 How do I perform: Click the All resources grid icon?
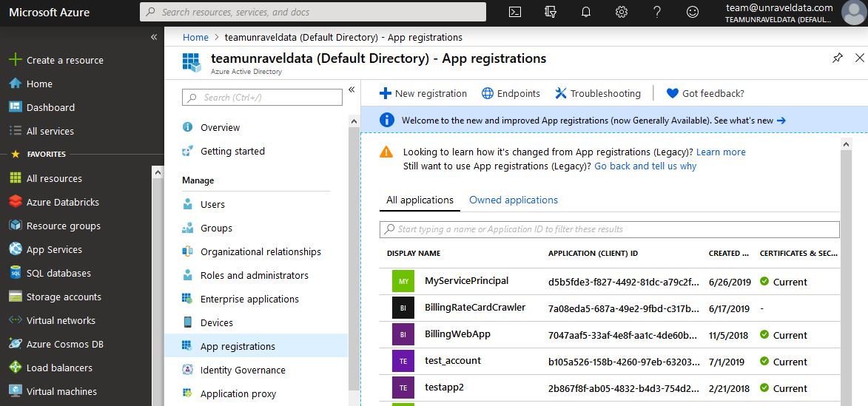tap(16, 178)
